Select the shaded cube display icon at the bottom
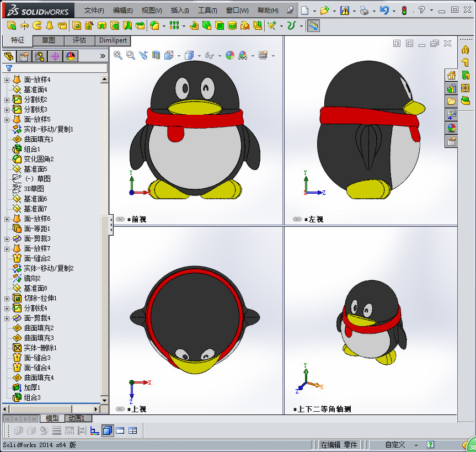This screenshot has height=452, width=476. (107, 430)
